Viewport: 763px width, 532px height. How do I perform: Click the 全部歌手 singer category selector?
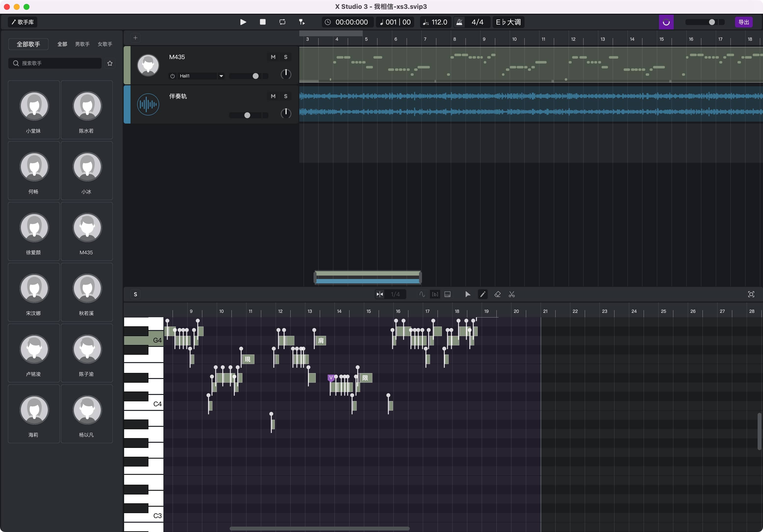click(28, 44)
